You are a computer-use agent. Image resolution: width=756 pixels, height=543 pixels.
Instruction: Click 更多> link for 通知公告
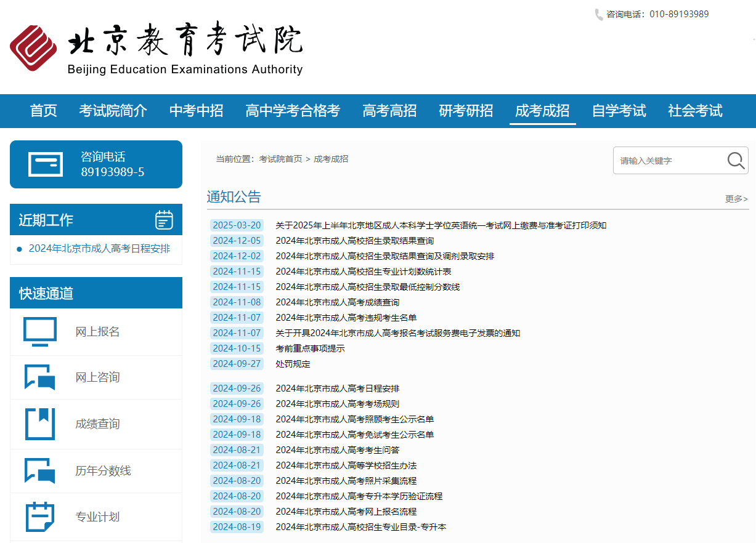click(736, 199)
